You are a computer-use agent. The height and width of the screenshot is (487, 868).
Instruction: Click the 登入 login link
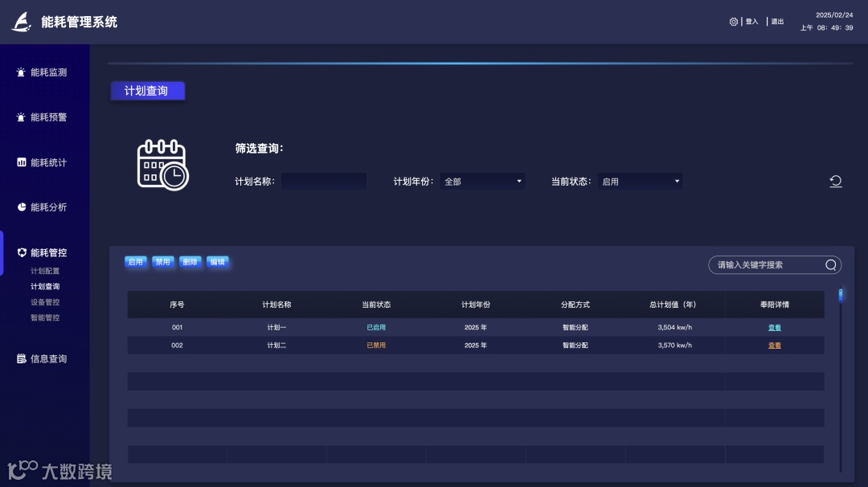pos(751,22)
